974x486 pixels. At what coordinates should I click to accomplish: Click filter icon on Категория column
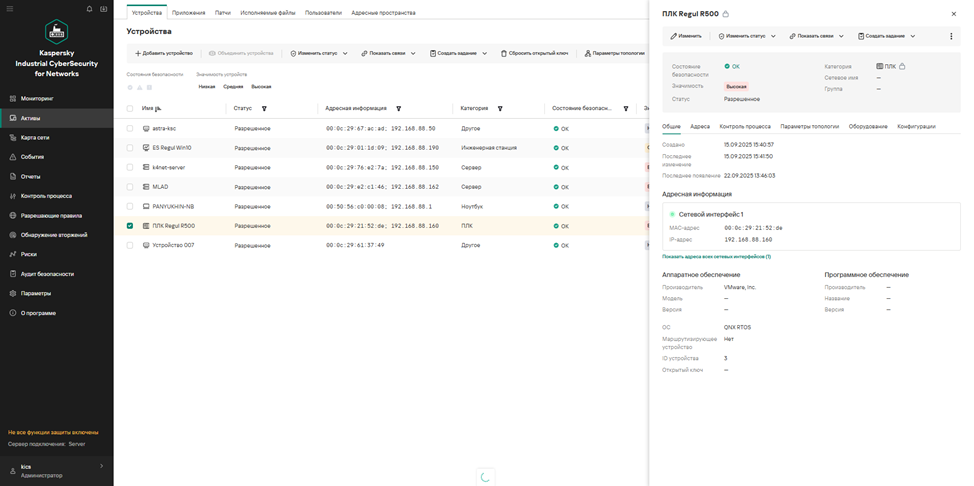click(499, 108)
